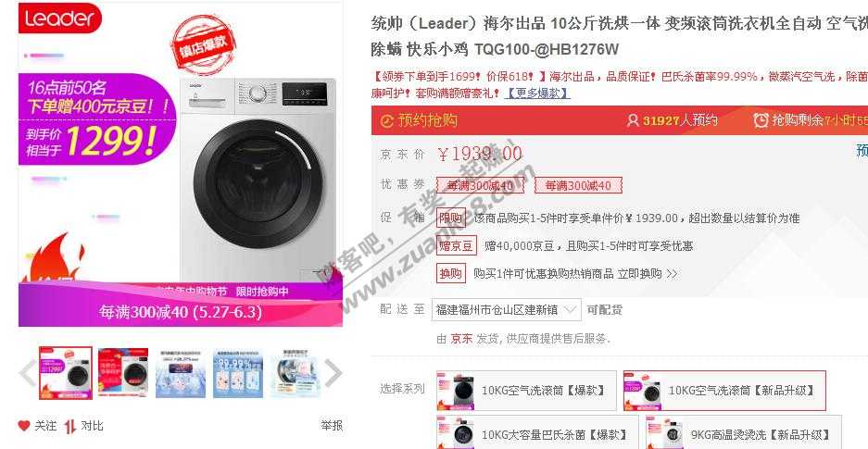Click the Leader brand logo
Image resolution: width=868 pixels, height=449 pixels.
[x=60, y=18]
